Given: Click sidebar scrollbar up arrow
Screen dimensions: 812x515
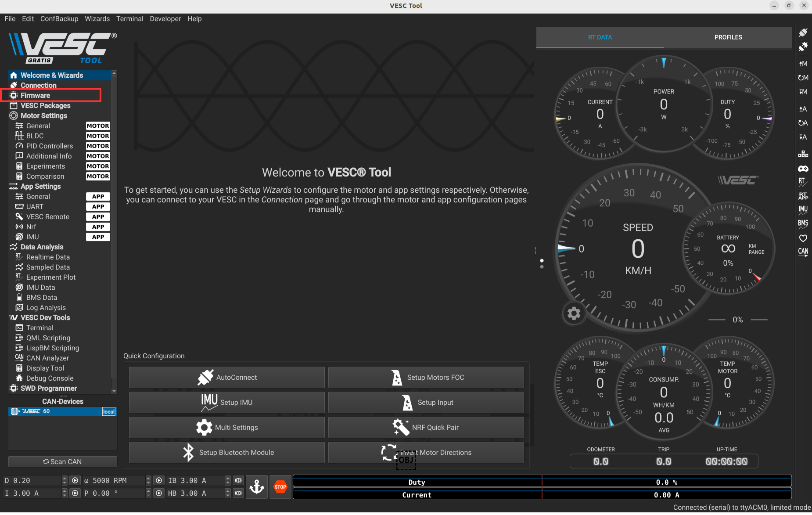Looking at the screenshot, I should tap(114, 73).
